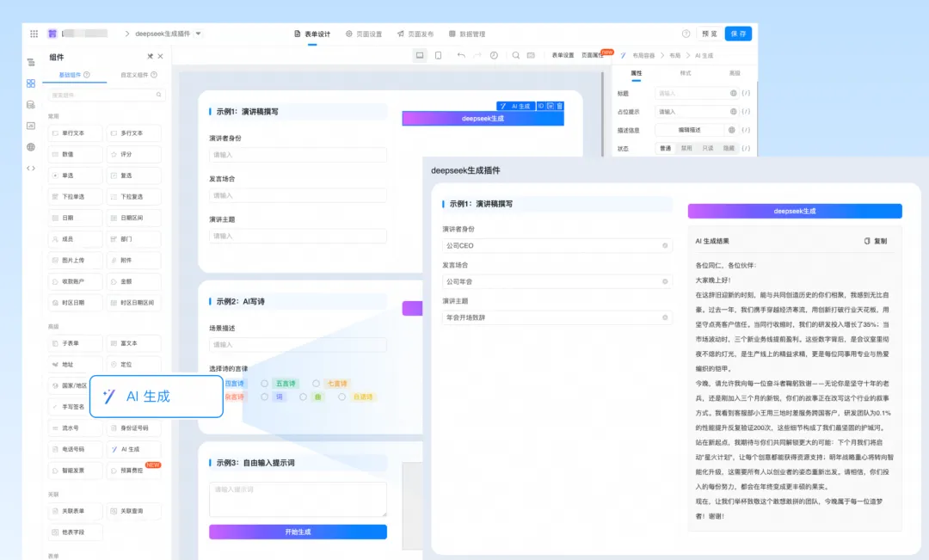
Task: Open the keyboard shortcuts icon
Action: click(x=531, y=55)
